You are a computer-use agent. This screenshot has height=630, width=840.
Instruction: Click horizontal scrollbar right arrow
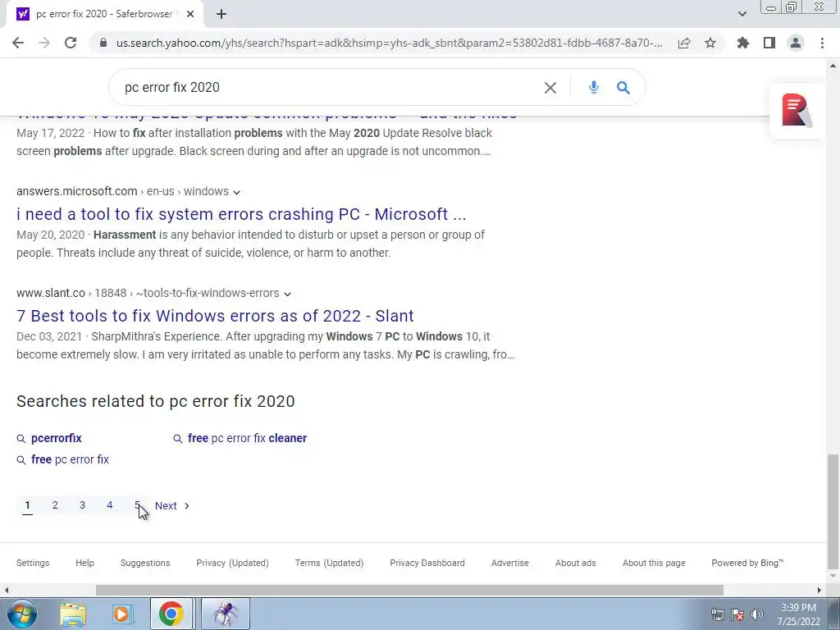pyautogui.click(x=819, y=591)
